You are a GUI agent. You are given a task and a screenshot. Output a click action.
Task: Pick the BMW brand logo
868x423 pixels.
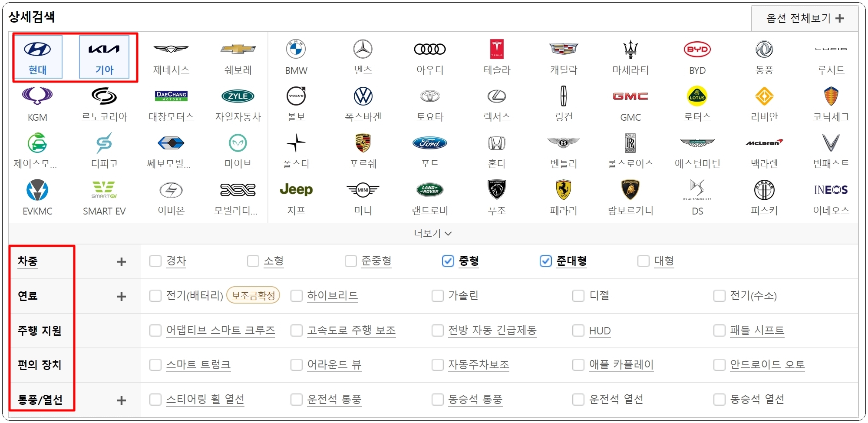pos(296,49)
